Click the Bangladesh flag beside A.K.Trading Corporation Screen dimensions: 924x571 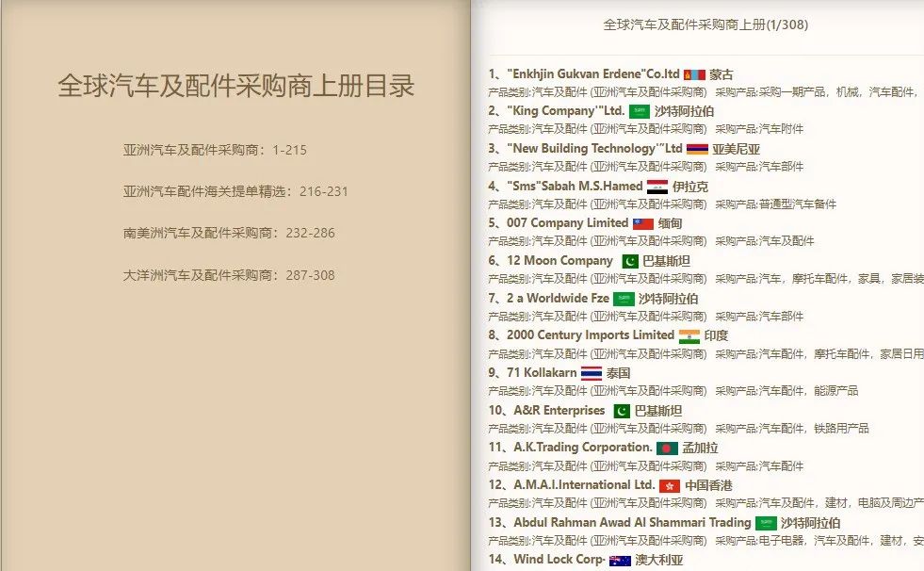tap(667, 449)
